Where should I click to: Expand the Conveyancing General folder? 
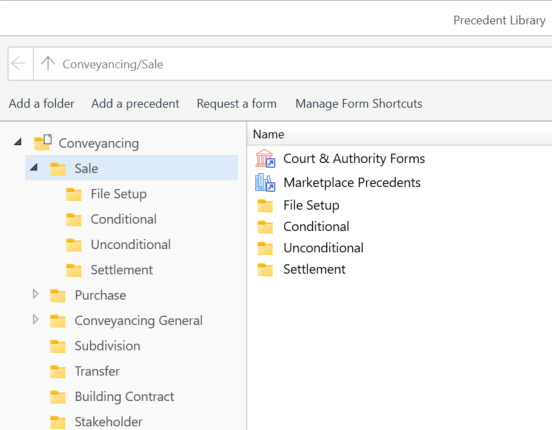[x=35, y=319]
